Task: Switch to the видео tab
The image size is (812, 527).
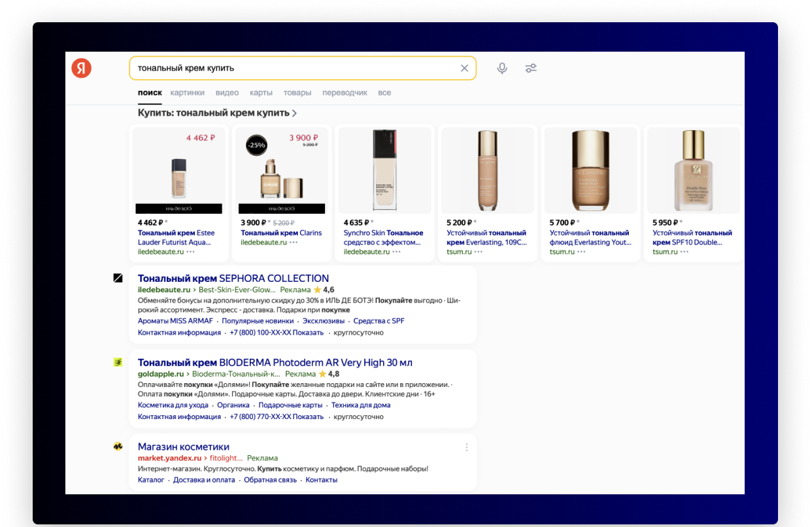Action: point(227,92)
